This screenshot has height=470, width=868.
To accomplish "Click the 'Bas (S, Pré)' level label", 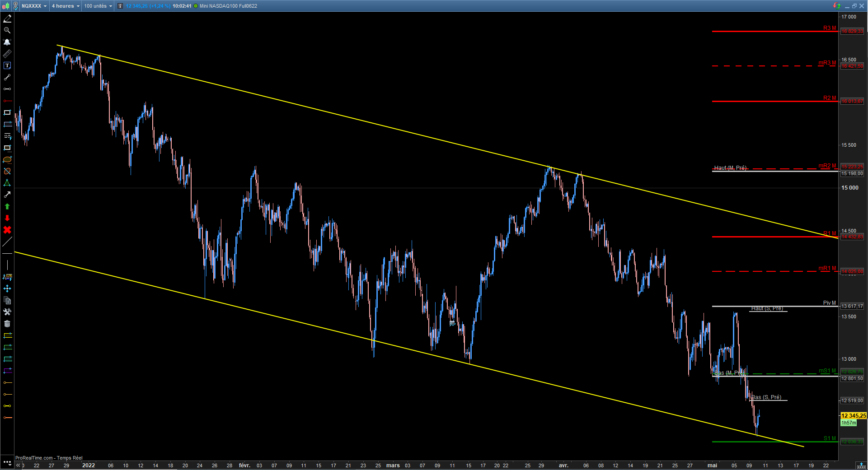I will click(766, 397).
